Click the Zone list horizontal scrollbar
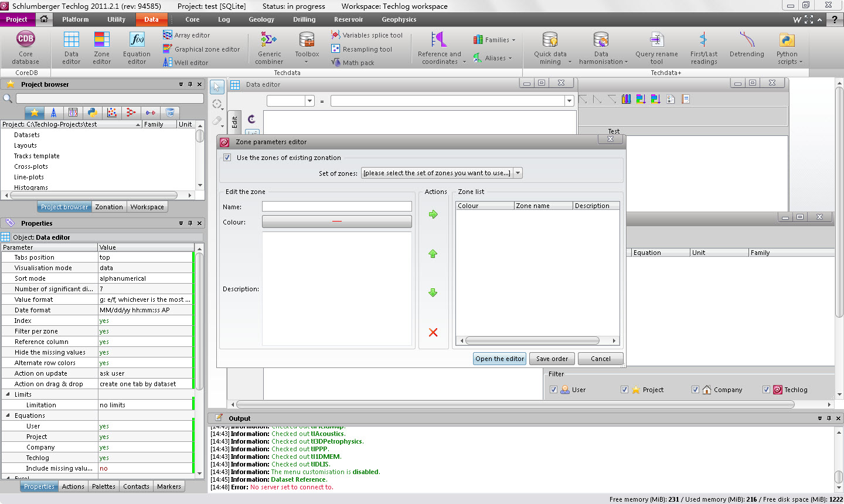Image resolution: width=844 pixels, height=504 pixels. pos(532,340)
